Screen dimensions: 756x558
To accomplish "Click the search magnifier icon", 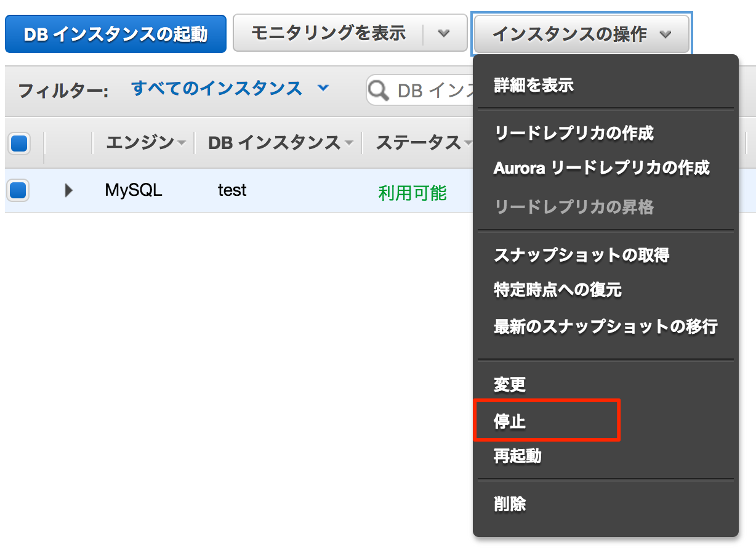I will pos(379,91).
